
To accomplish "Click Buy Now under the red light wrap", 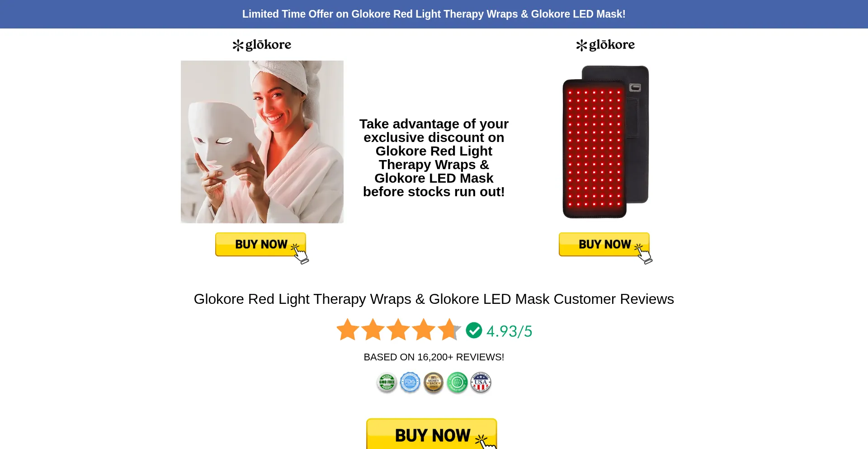I will coord(605,245).
